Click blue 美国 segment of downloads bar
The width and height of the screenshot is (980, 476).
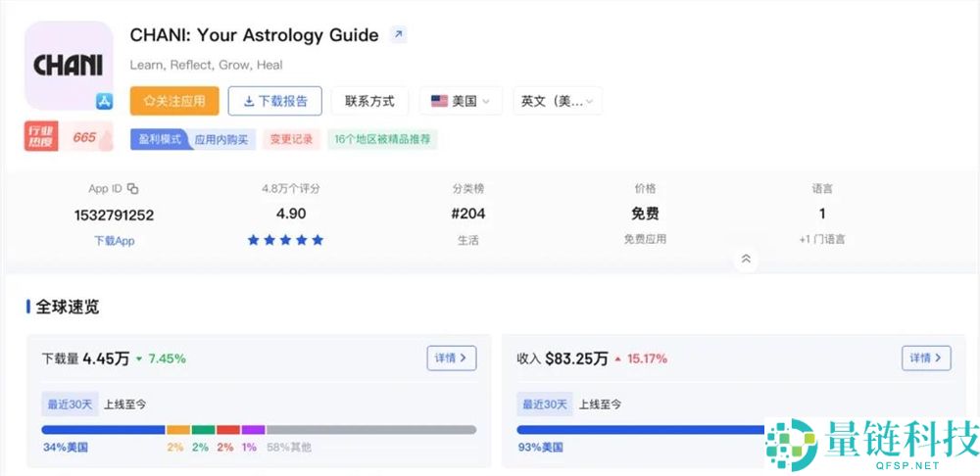(103, 430)
